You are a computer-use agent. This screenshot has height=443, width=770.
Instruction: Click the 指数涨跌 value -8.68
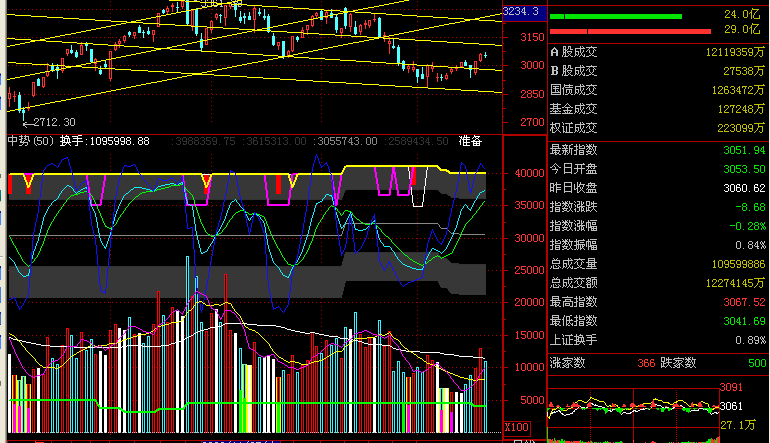pyautogui.click(x=750, y=207)
